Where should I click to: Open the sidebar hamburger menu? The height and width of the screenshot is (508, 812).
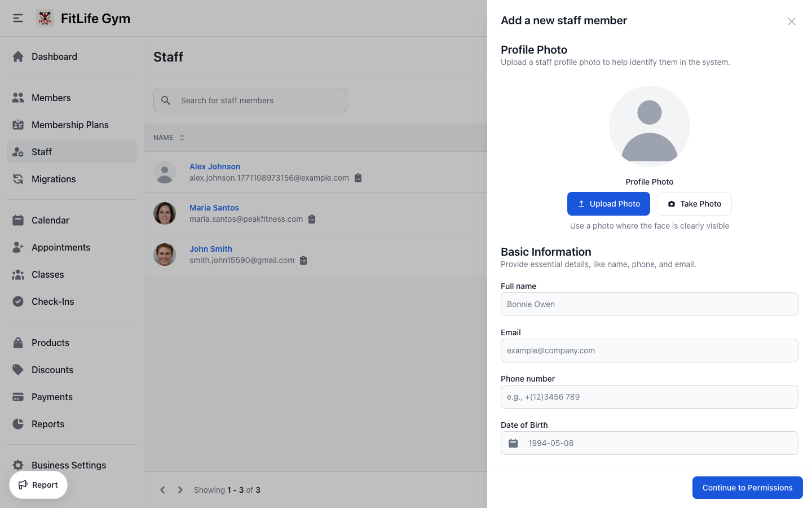pos(17,17)
